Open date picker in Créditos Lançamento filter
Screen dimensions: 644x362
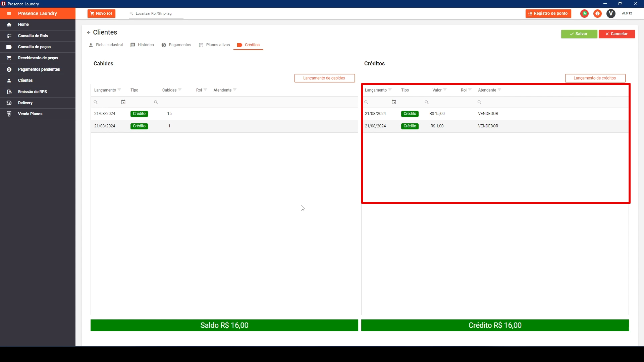pos(394,102)
